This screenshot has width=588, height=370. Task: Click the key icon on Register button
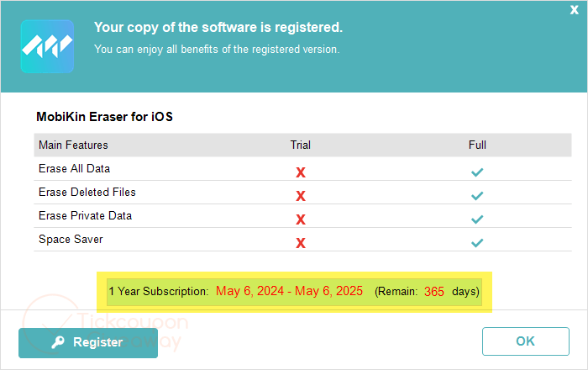pyautogui.click(x=58, y=342)
